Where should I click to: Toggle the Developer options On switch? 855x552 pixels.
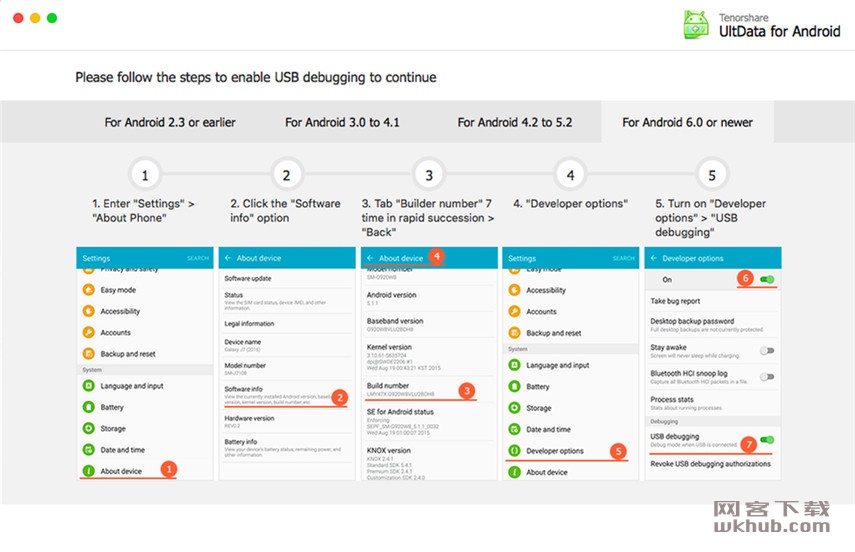(x=767, y=279)
